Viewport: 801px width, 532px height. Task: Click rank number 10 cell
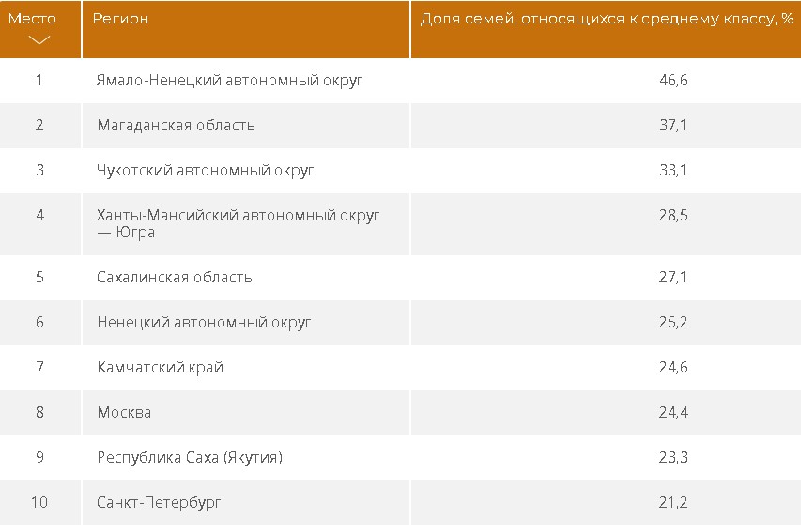coord(39,503)
